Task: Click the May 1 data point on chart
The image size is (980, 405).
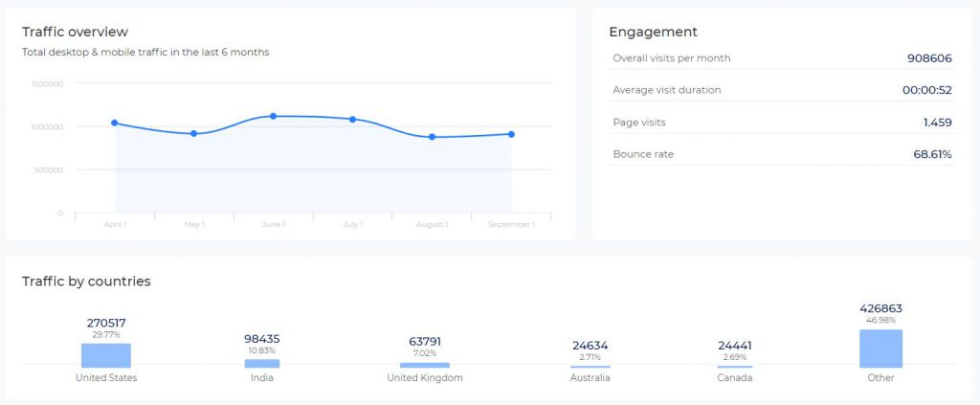Action: pos(193,134)
